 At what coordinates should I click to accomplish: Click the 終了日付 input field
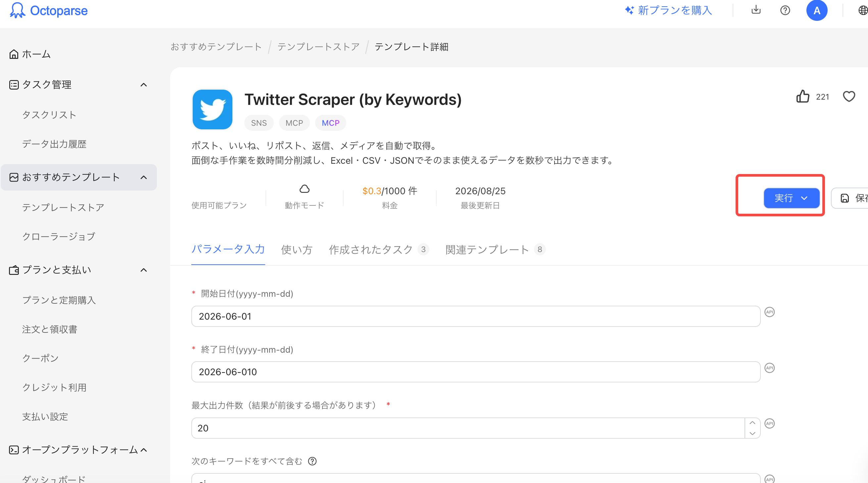476,372
